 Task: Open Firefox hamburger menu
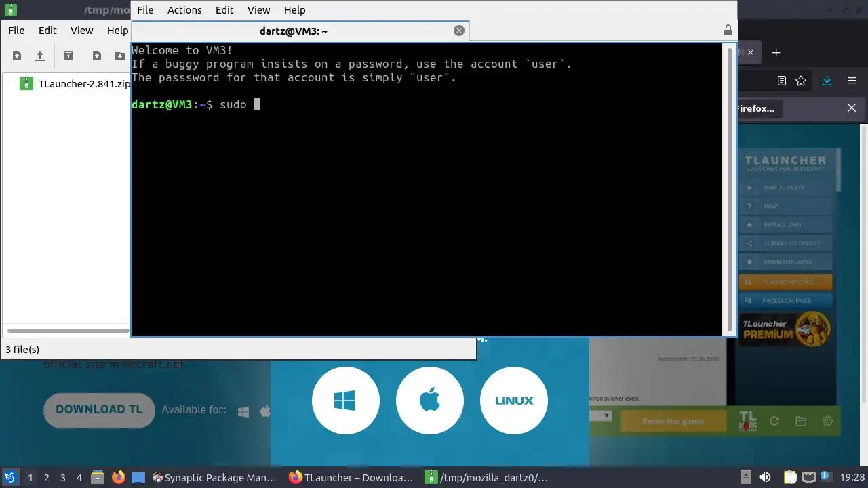(x=852, y=81)
